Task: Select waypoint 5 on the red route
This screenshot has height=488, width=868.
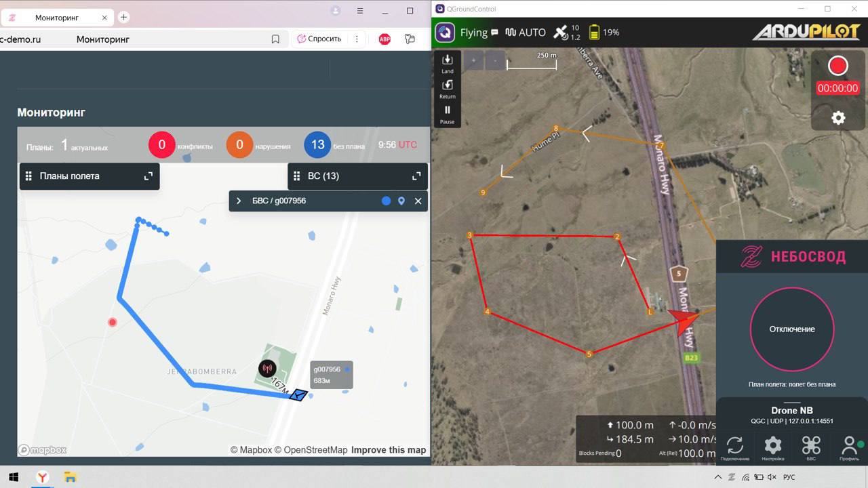Action: [589, 354]
